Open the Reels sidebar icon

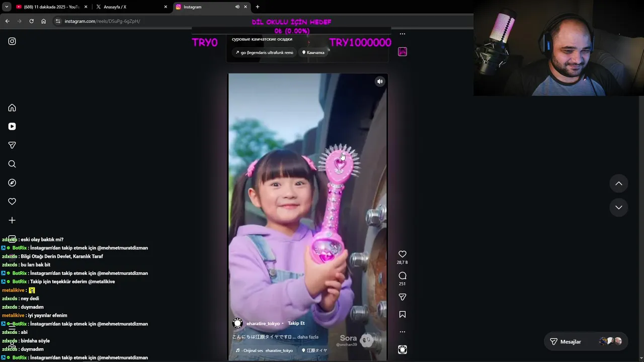[x=12, y=126]
